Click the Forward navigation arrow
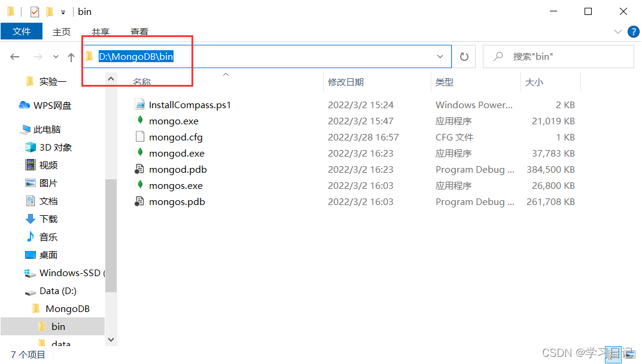642x364 pixels. (x=38, y=57)
